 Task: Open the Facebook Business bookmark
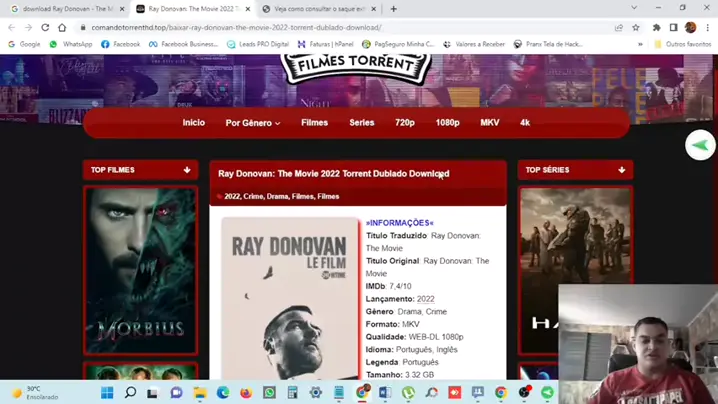point(184,44)
